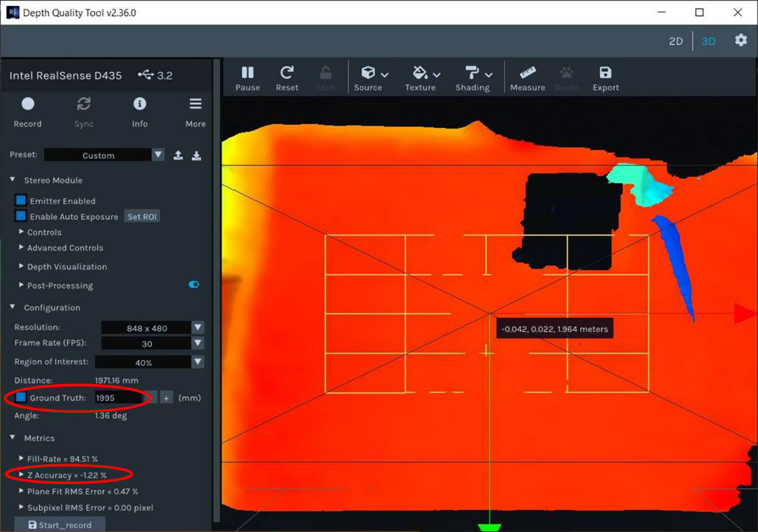Expand the Z Accuracy metric

(22, 475)
